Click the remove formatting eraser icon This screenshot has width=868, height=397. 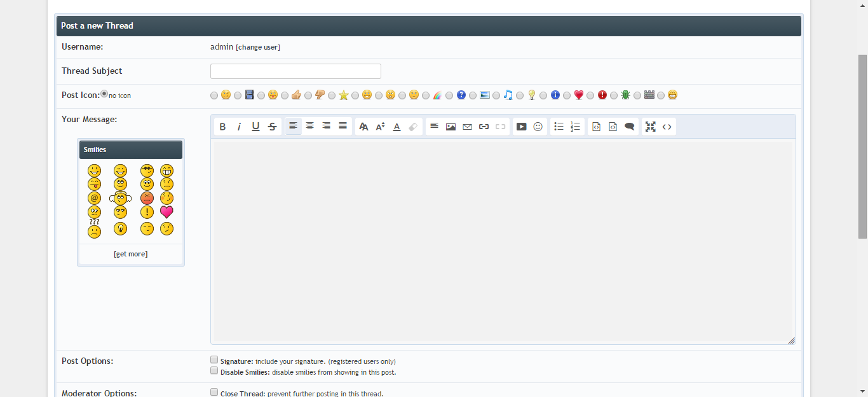(413, 127)
